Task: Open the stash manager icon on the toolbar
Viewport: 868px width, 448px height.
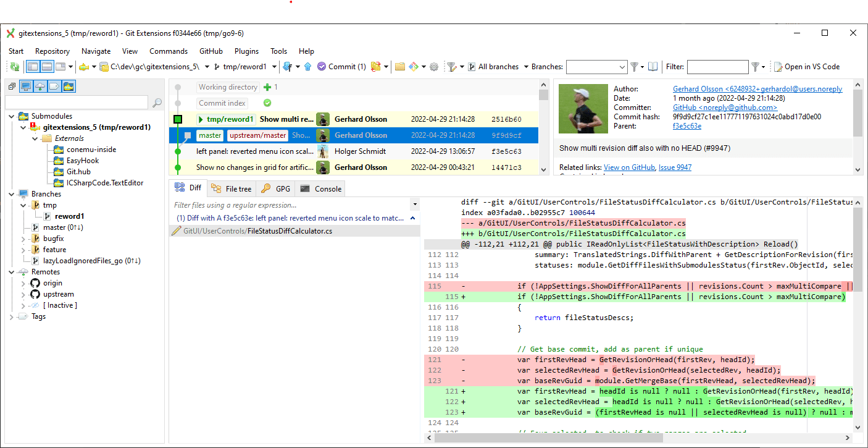Action: tap(375, 66)
